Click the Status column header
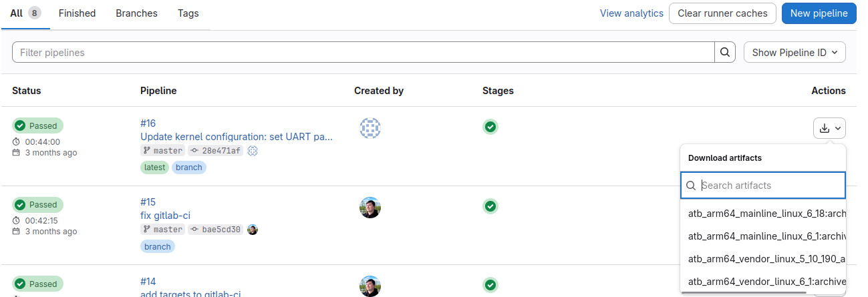 [x=26, y=91]
